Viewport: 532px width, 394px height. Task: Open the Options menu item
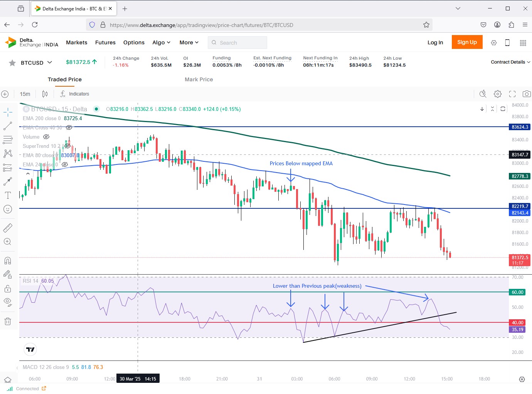[134, 43]
